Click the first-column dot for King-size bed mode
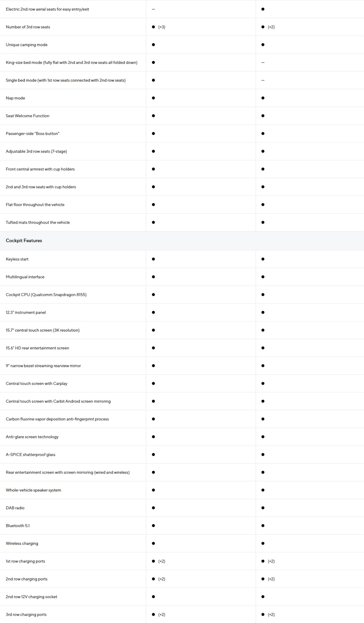 [154, 63]
